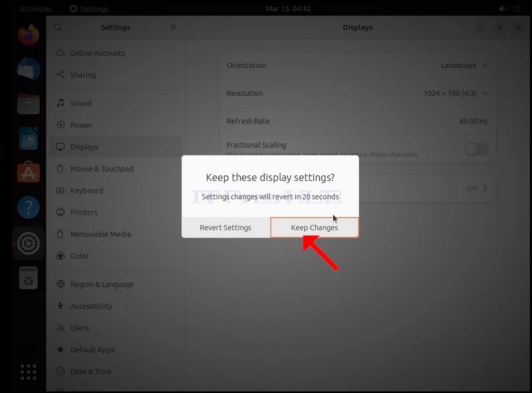Click the star icon beside Default Apps
The image size is (532, 393).
pos(61,349)
